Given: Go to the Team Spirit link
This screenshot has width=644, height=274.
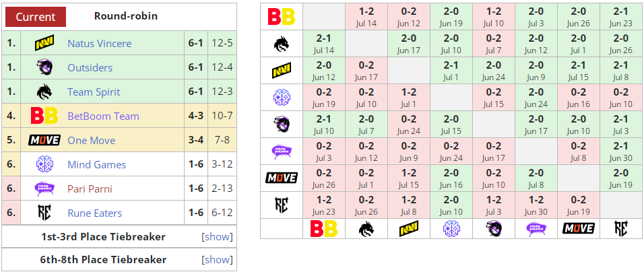Looking at the screenshot, I should [94, 92].
